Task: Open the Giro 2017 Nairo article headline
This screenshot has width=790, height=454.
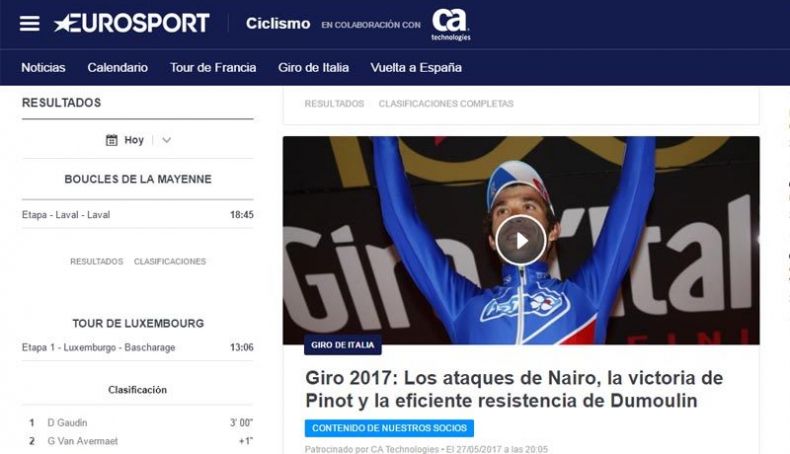Action: (514, 389)
